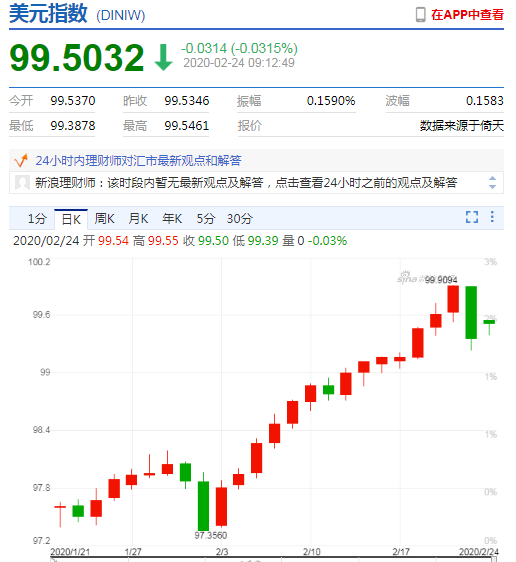Open the 在APP中查看 link
Screen dimensions: 516x562
pos(467,15)
